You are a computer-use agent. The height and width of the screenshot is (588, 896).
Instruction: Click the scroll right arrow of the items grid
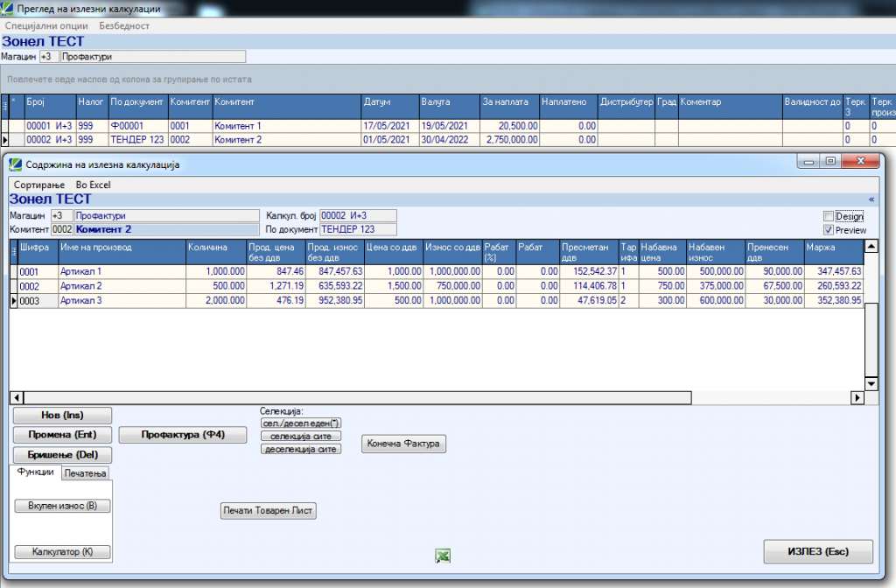coord(857,398)
